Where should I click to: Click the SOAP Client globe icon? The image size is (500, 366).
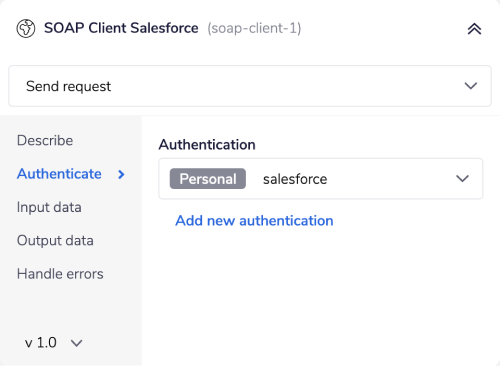click(26, 28)
